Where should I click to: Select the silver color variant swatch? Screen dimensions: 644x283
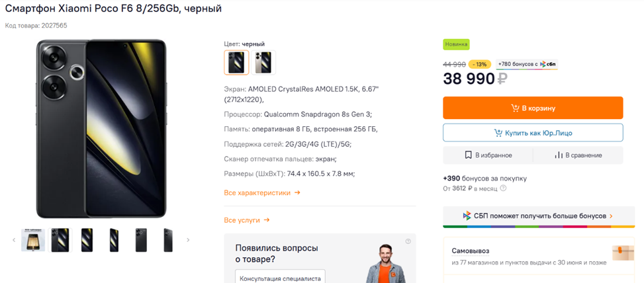[x=263, y=63]
